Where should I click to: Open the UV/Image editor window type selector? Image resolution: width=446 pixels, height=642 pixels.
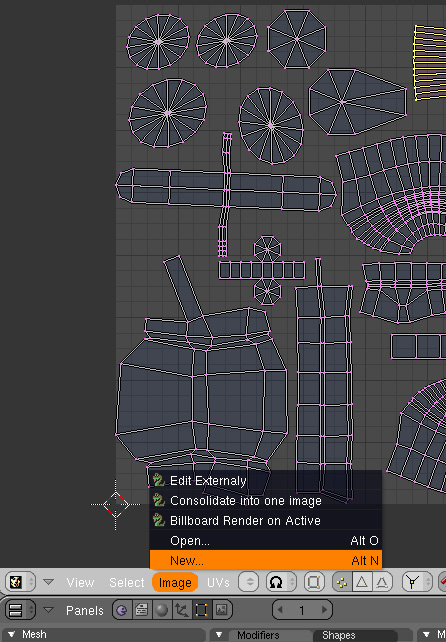20,582
